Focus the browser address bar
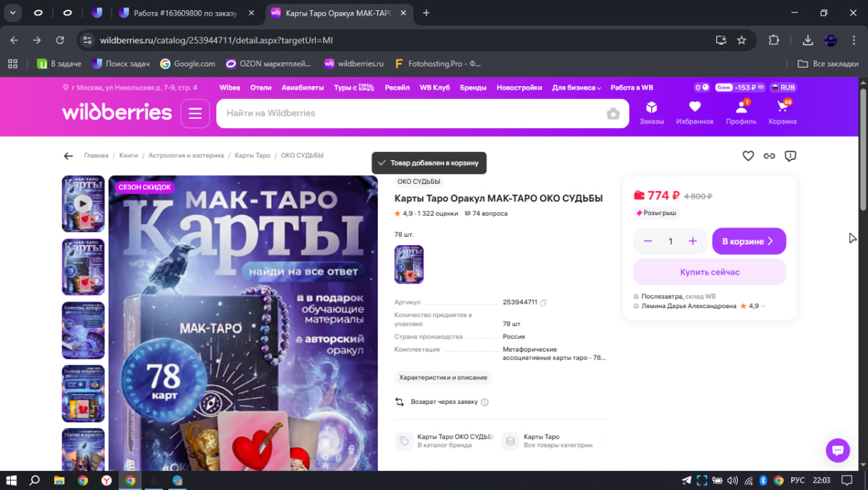Screen dimensions: 868x490 coord(401,40)
